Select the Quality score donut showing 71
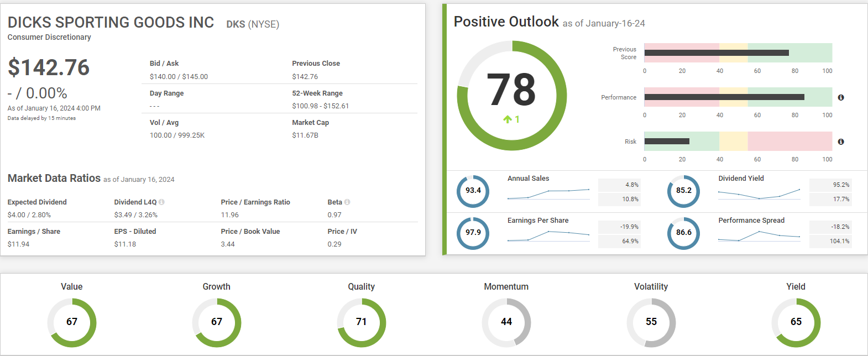868x356 pixels. coord(362,323)
